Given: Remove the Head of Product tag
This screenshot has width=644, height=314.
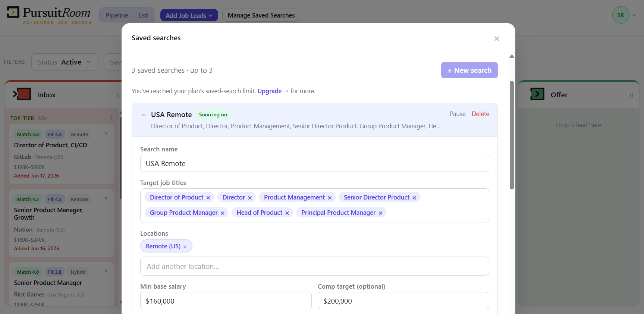Looking at the screenshot, I should click(x=287, y=213).
